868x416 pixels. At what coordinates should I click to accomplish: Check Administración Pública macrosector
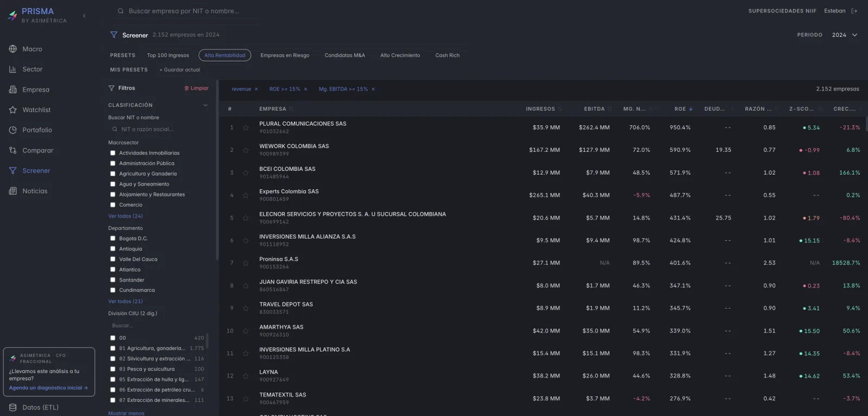click(x=113, y=163)
